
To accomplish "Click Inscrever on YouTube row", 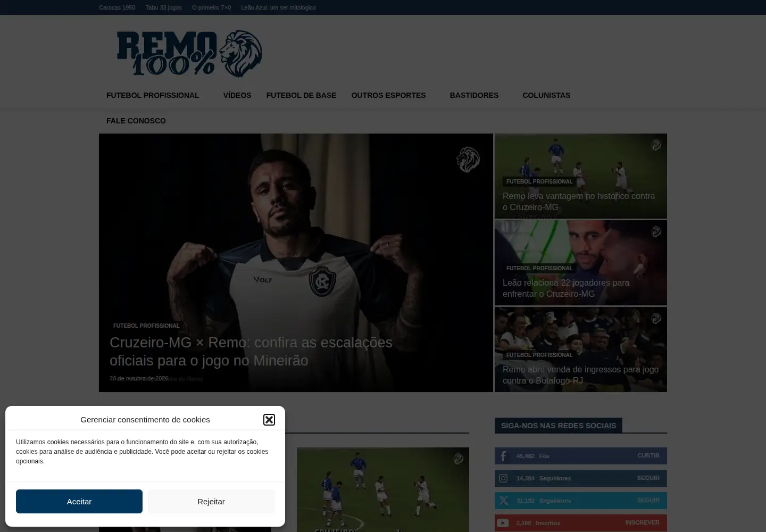I will pos(642,522).
